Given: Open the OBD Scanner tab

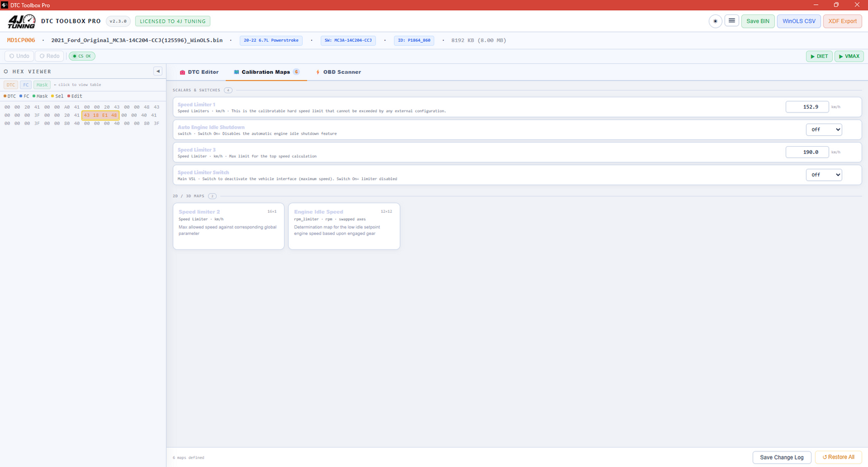Looking at the screenshot, I should 338,72.
